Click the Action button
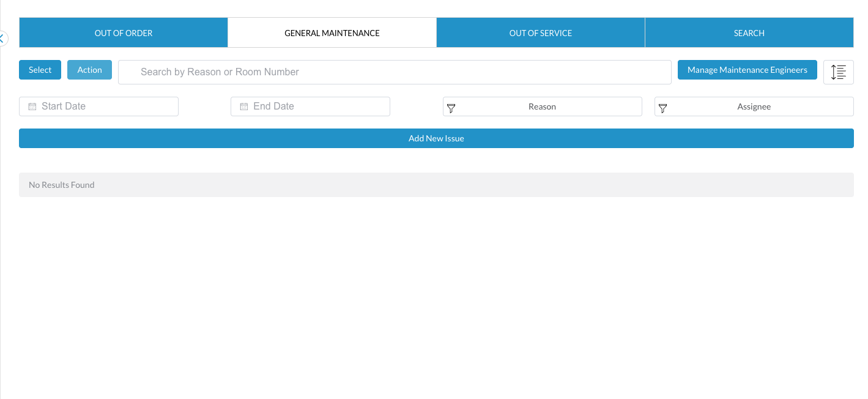The height and width of the screenshot is (399, 868). (89, 70)
